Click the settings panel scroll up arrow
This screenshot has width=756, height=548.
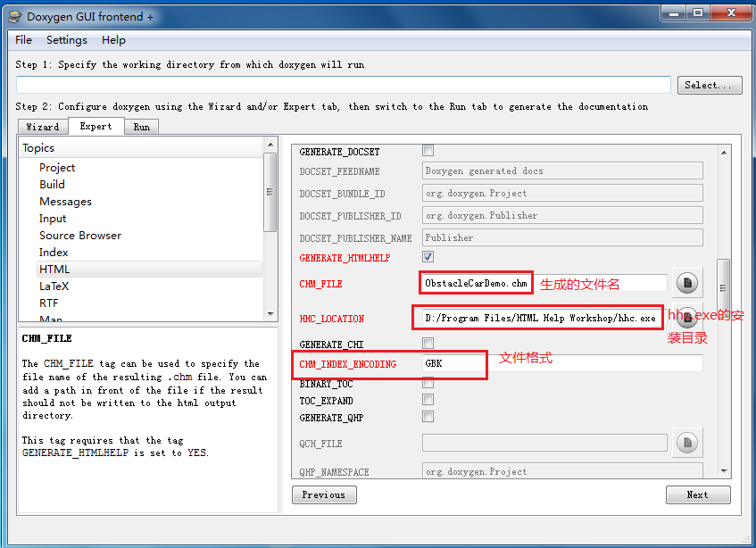(724, 153)
